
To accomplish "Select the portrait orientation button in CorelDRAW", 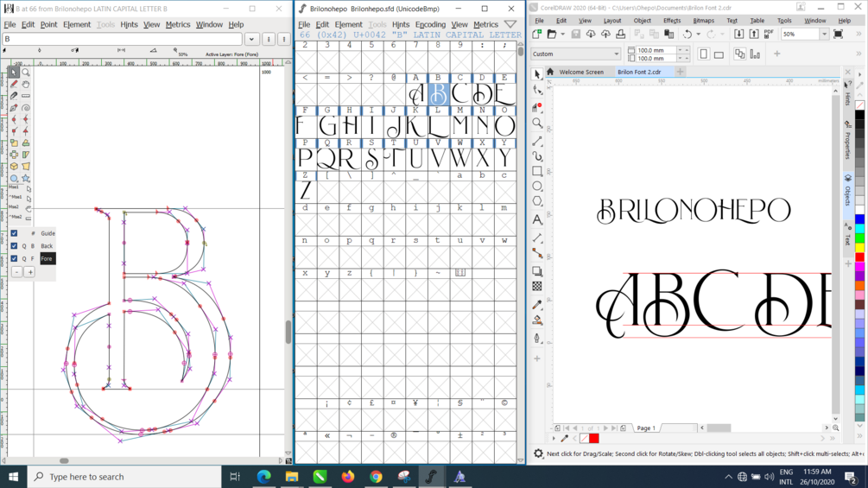I will (x=704, y=54).
